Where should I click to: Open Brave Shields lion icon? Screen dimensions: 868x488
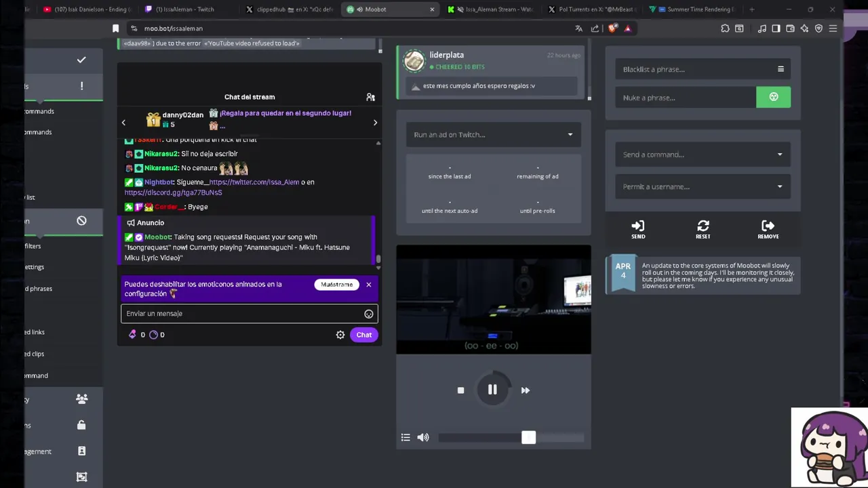[612, 28]
